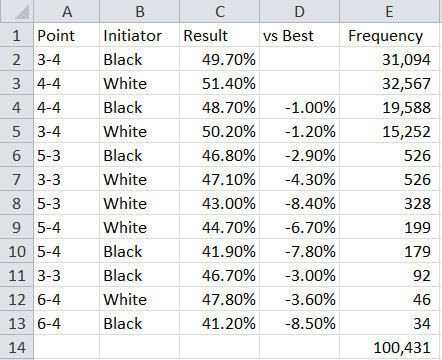
Task: Select row 14 header
Action: (17, 347)
